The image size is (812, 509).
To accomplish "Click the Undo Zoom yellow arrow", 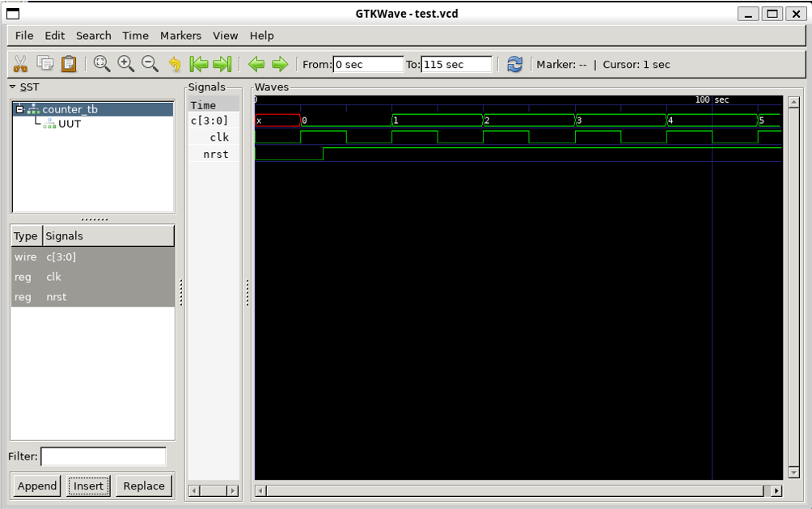I will pyautogui.click(x=175, y=65).
